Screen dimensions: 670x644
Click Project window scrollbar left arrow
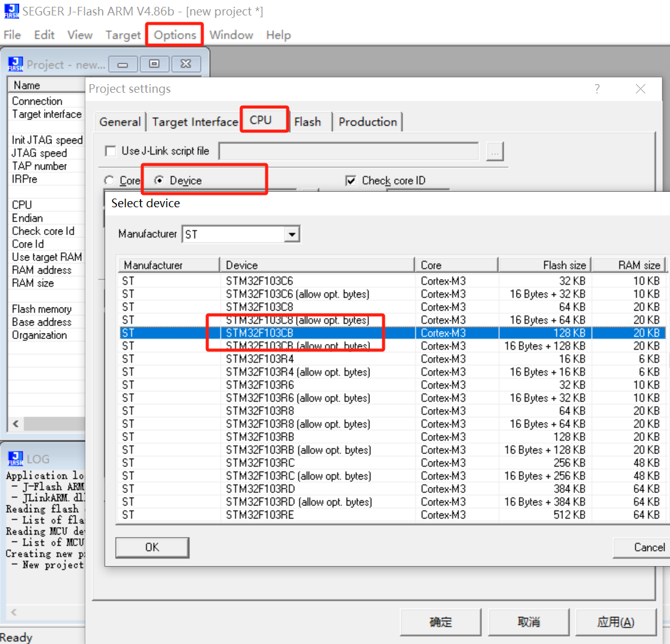tap(16, 424)
